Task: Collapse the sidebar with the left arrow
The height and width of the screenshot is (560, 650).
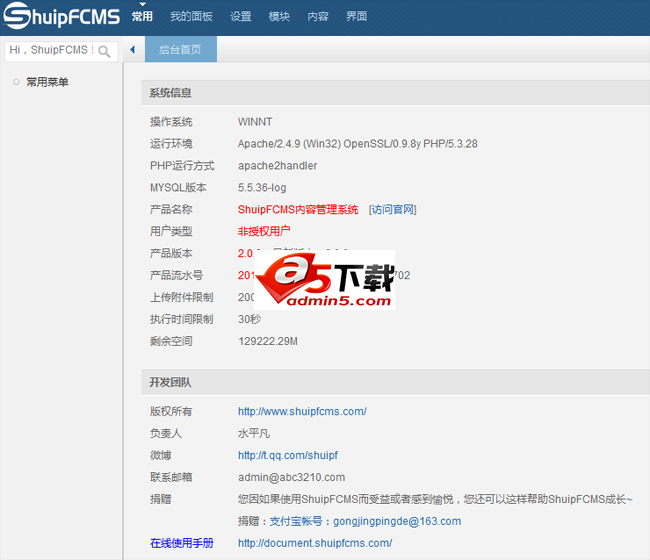Action: pos(133,50)
